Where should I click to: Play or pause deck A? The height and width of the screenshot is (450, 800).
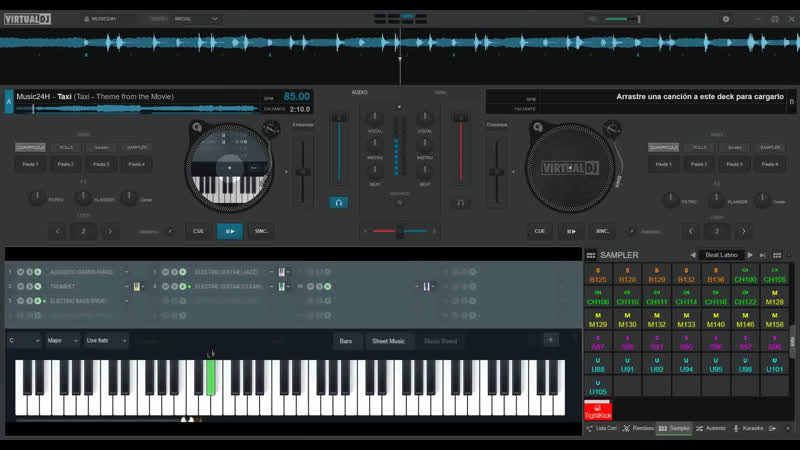230,231
